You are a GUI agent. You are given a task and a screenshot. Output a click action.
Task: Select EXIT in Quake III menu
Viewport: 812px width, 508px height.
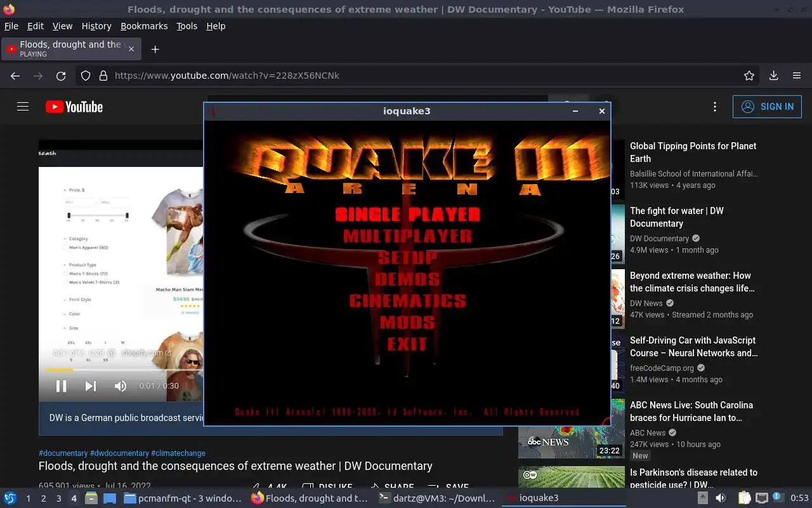[407, 344]
